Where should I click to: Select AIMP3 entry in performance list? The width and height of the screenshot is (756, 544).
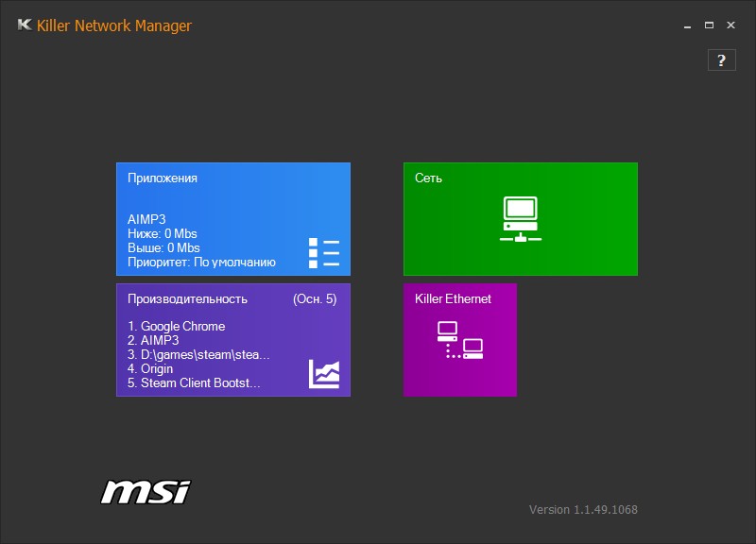click(x=153, y=340)
